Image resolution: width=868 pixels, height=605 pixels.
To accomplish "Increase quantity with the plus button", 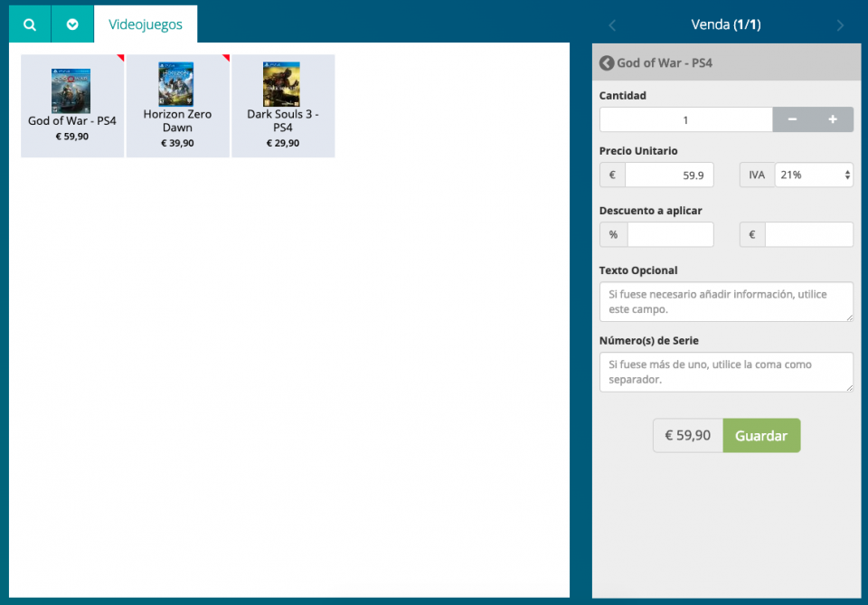I will pos(833,120).
